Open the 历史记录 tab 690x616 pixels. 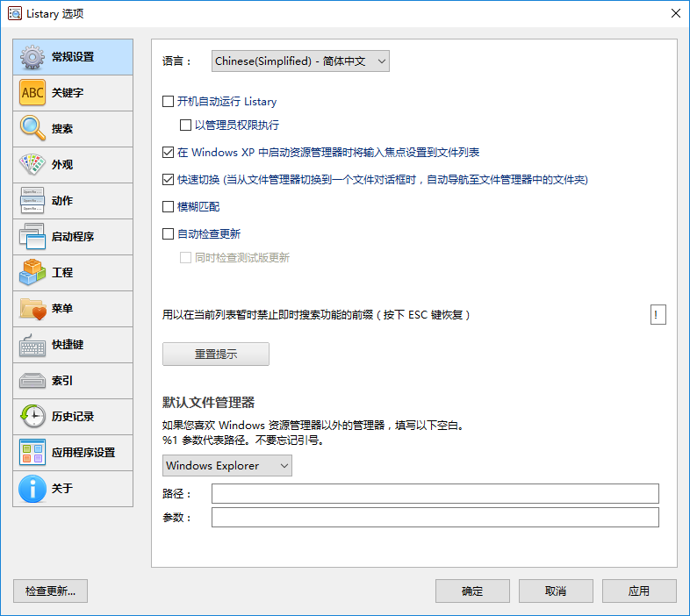point(73,417)
